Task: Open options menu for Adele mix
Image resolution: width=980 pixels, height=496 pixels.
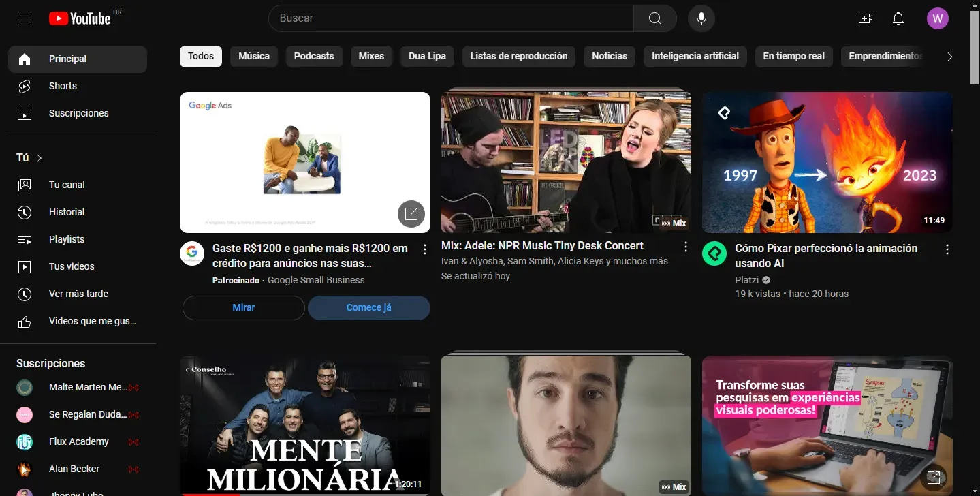Action: 686,246
